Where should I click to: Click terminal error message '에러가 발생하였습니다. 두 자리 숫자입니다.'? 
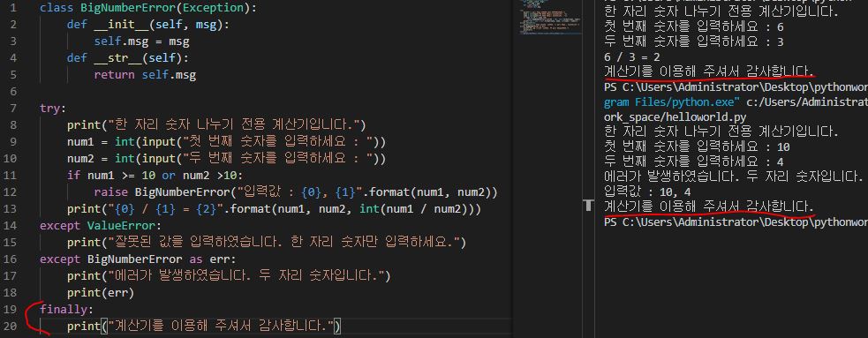[734, 177]
